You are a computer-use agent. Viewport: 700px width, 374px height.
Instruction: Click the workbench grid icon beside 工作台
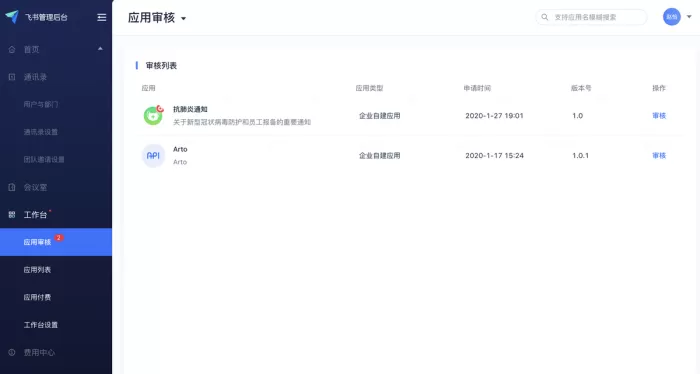[x=12, y=215]
